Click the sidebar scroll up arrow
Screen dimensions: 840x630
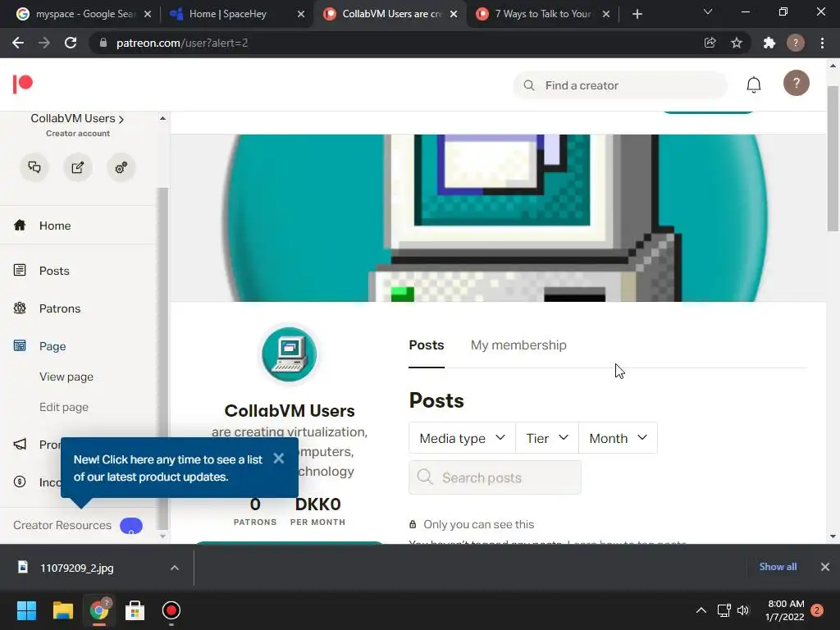(163, 118)
